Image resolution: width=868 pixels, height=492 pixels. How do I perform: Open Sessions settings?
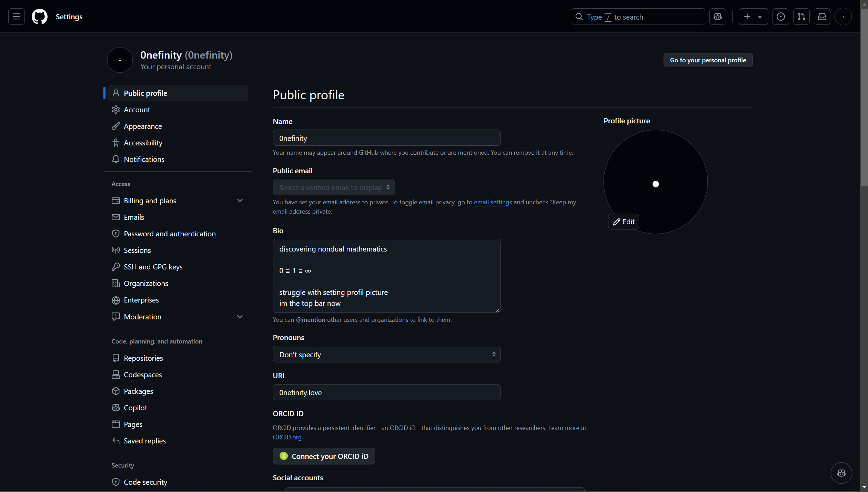[178, 250]
